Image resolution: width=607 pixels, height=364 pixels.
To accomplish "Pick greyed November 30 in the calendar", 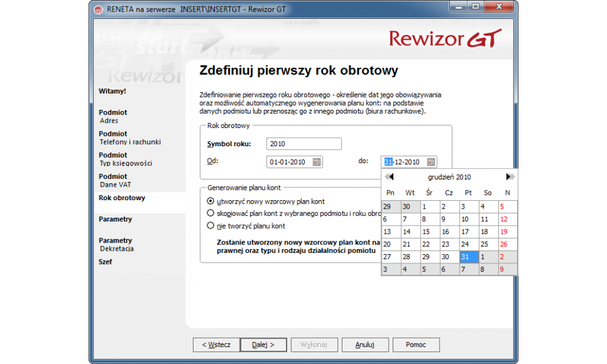I will pos(410,206).
